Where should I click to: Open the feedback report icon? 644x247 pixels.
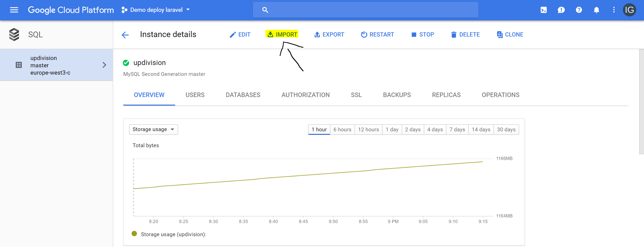point(561,10)
